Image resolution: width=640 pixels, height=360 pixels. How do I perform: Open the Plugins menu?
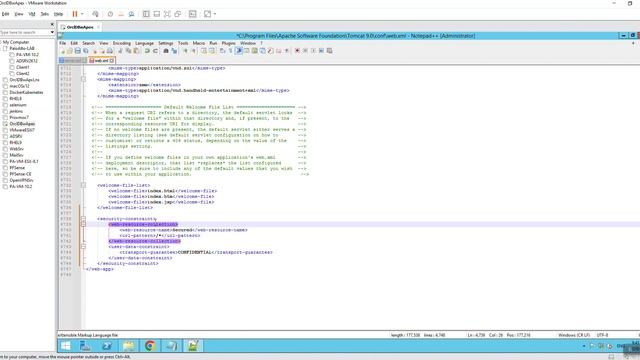point(229,43)
